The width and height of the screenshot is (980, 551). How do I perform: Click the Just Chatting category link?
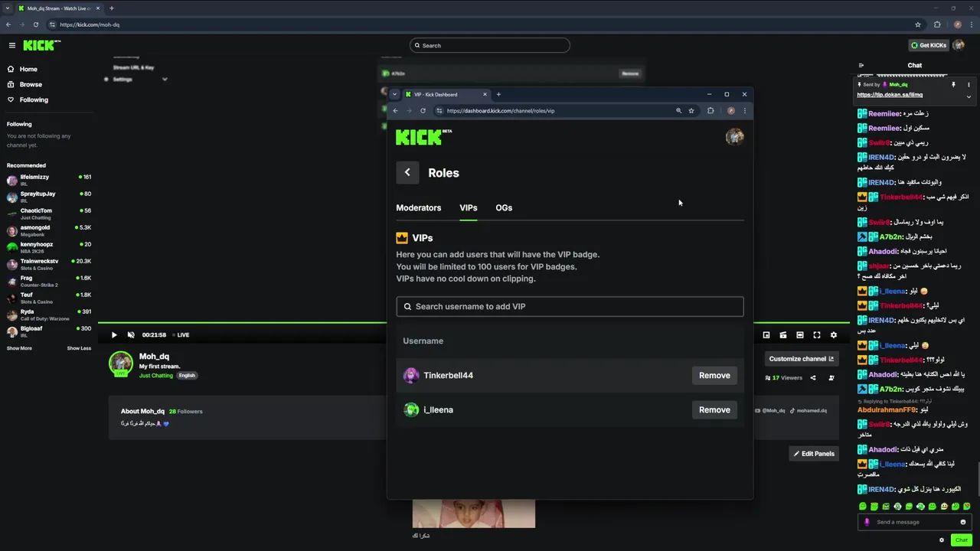coord(156,376)
